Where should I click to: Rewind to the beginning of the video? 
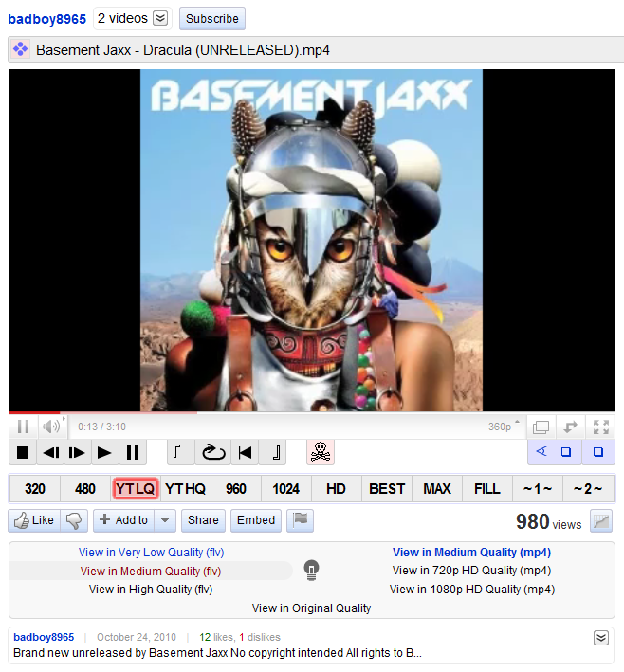[245, 452]
